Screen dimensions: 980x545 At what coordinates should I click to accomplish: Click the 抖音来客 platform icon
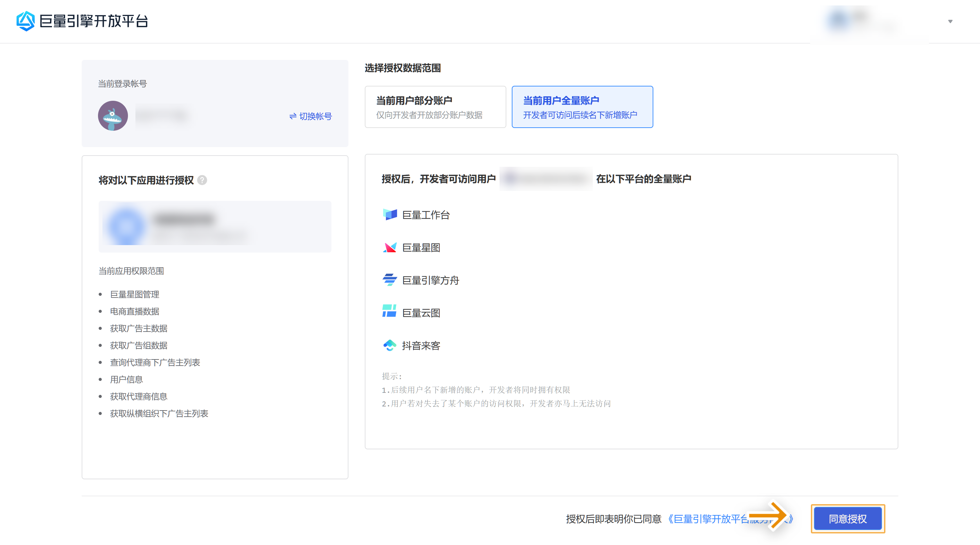(390, 345)
